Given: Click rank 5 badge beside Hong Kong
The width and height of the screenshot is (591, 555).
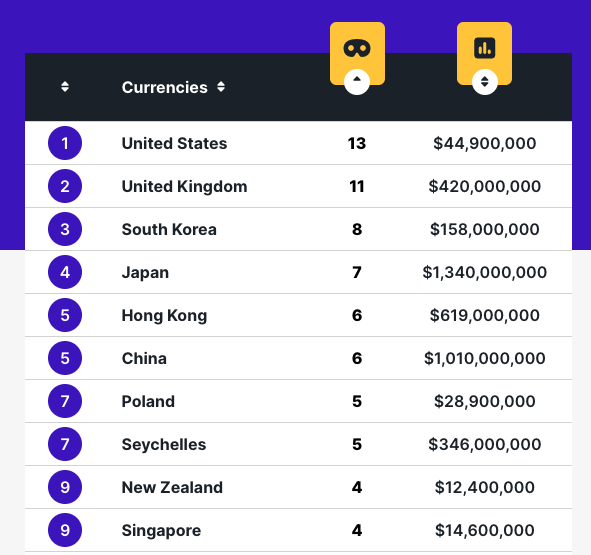Looking at the screenshot, I should (65, 315).
